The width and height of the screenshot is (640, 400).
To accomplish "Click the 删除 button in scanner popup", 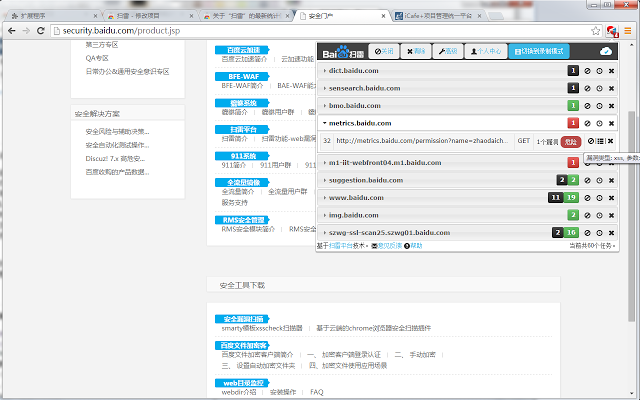I will coord(416,51).
